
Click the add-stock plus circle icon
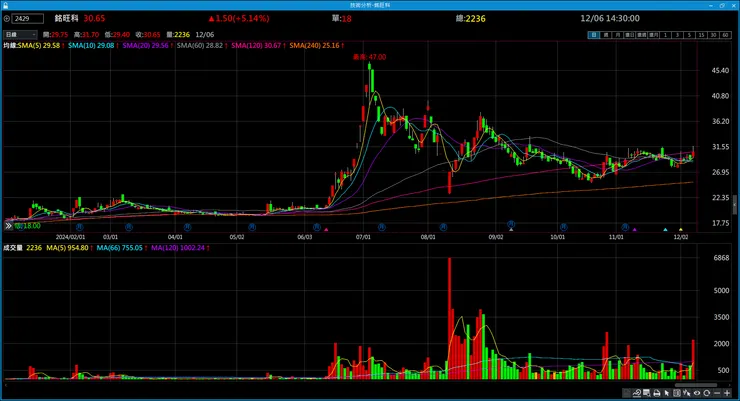(7, 18)
